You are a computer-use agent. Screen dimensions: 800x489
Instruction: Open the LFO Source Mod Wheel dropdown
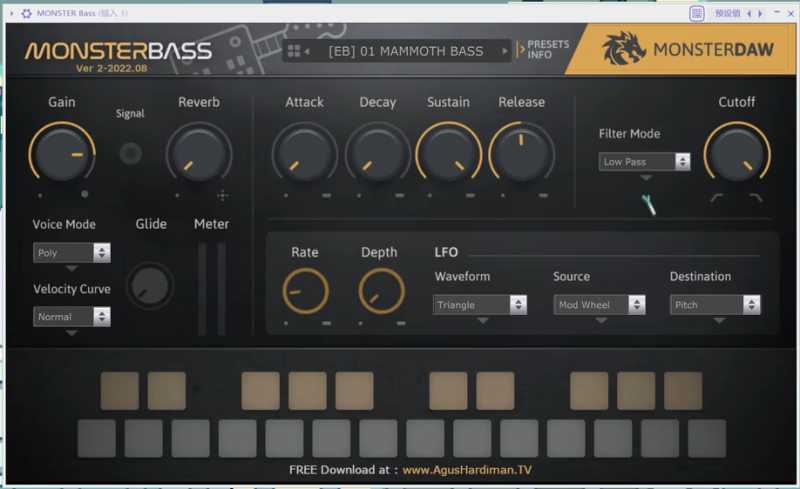600,305
